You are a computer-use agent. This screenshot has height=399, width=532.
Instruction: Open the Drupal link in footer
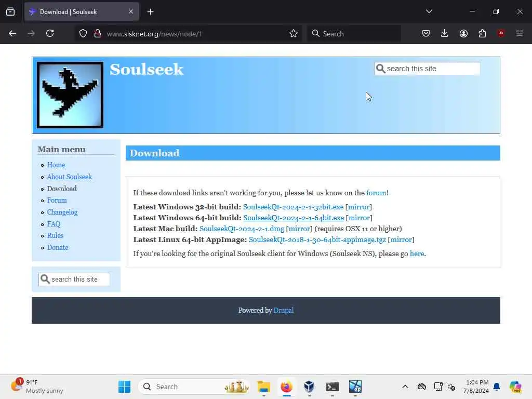click(283, 311)
